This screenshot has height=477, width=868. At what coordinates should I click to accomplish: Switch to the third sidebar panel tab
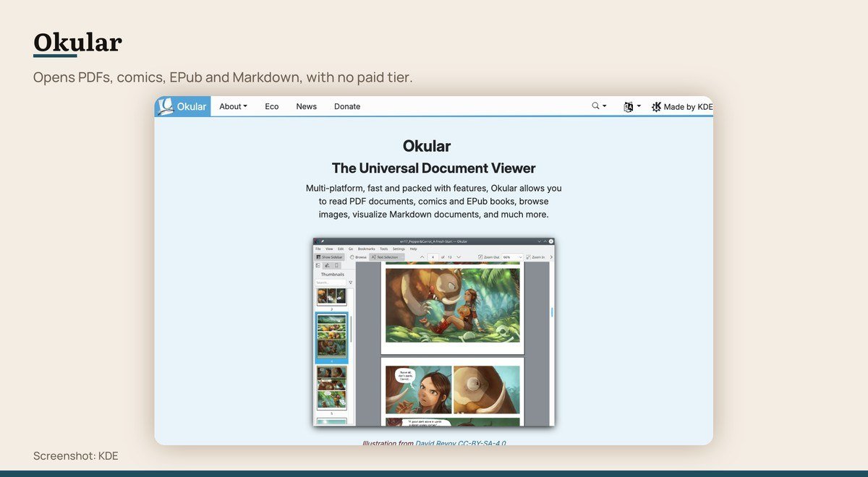pyautogui.click(x=336, y=266)
